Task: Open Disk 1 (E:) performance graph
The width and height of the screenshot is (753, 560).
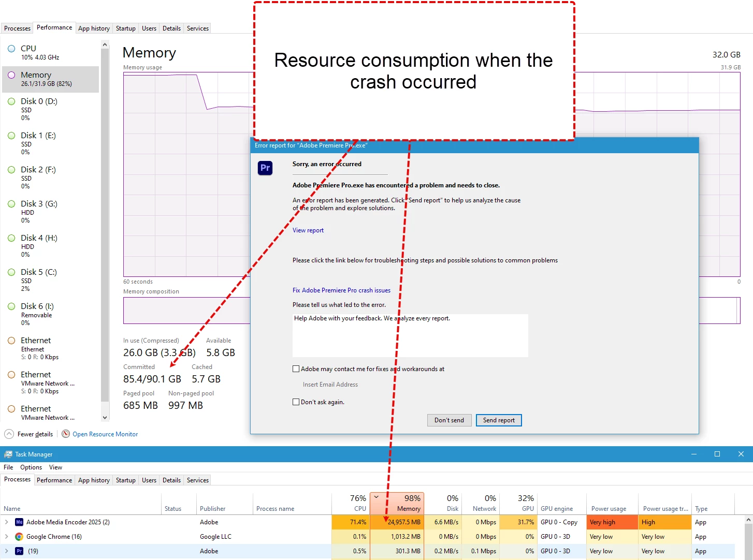Action: (x=50, y=143)
